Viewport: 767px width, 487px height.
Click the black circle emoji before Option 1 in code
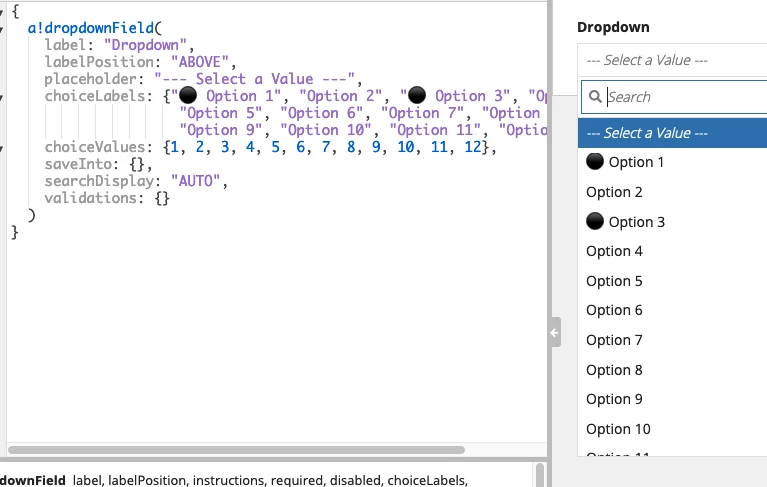pos(188,95)
